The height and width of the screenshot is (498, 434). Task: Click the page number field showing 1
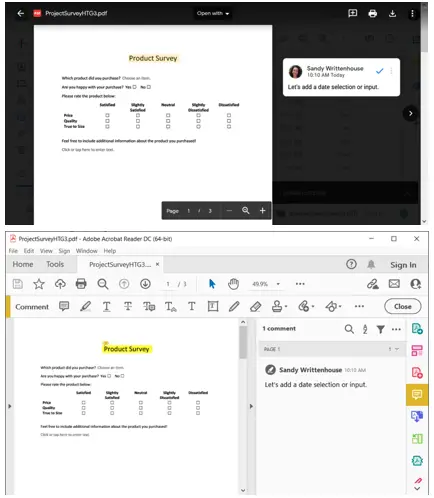coord(168,284)
